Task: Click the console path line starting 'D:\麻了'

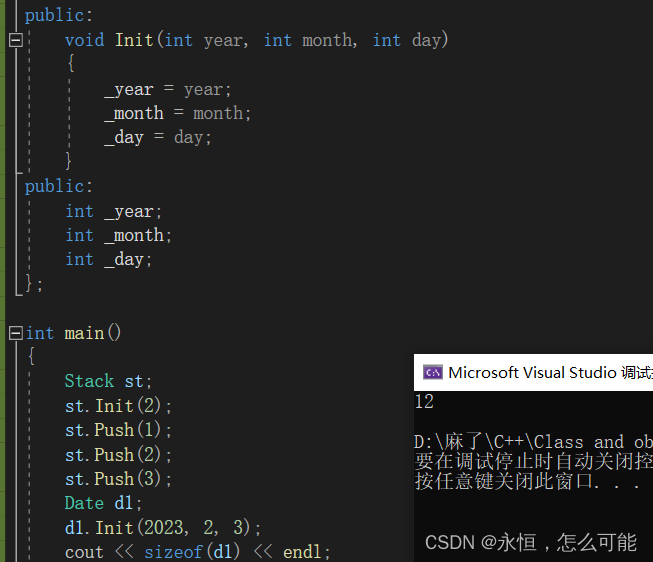Action: (533, 442)
